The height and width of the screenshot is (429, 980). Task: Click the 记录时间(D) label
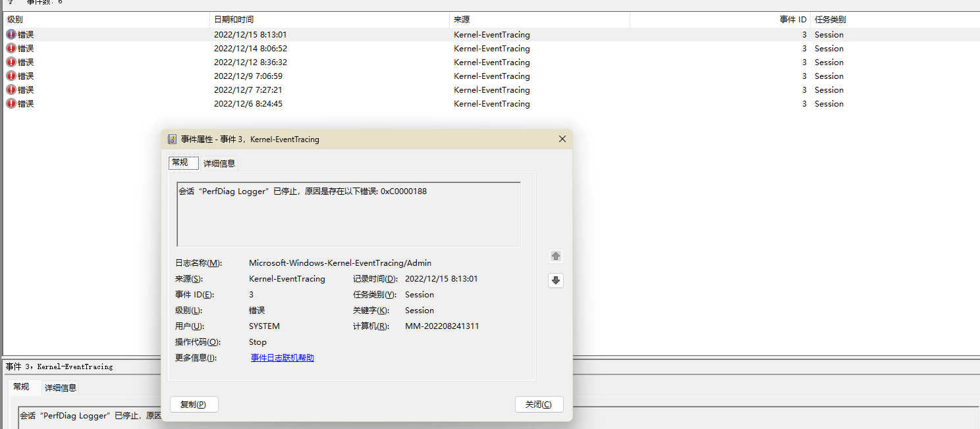coord(375,278)
